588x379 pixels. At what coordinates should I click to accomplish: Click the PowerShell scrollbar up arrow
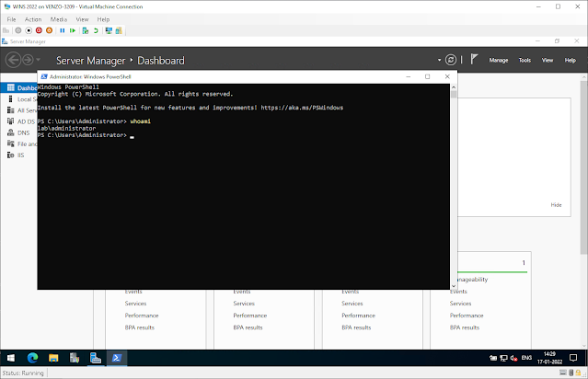coord(454,87)
